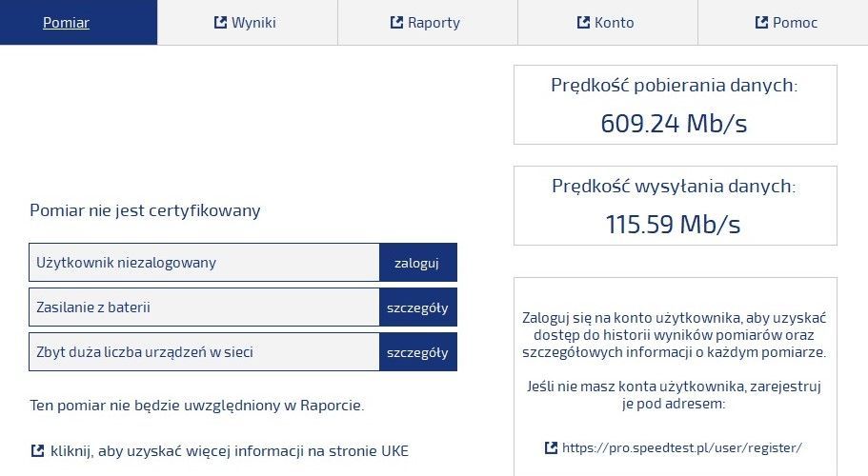Switch to the Pomiar tab
868x476 pixels.
[66, 23]
